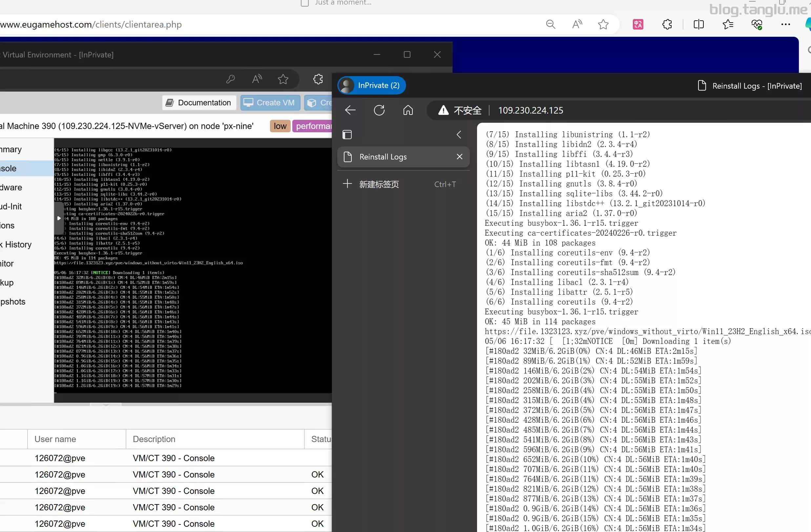Toggle split screen view icon
The height and width of the screenshot is (532, 811).
[x=698, y=24]
